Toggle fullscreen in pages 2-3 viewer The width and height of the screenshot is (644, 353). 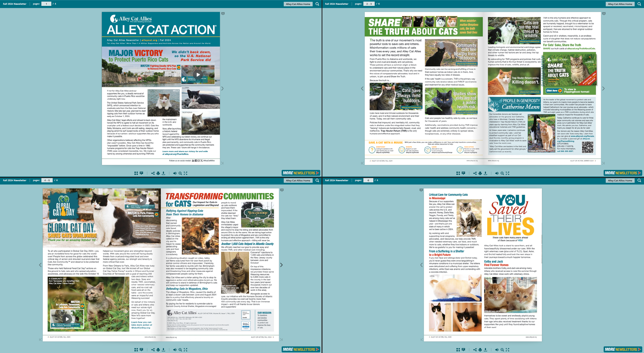tap(507, 173)
